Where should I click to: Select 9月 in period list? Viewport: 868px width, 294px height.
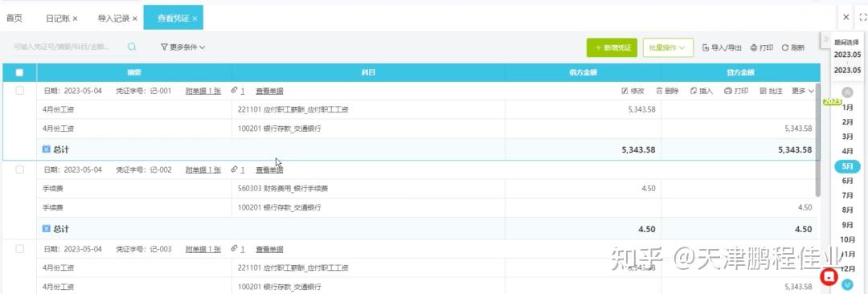click(847, 225)
